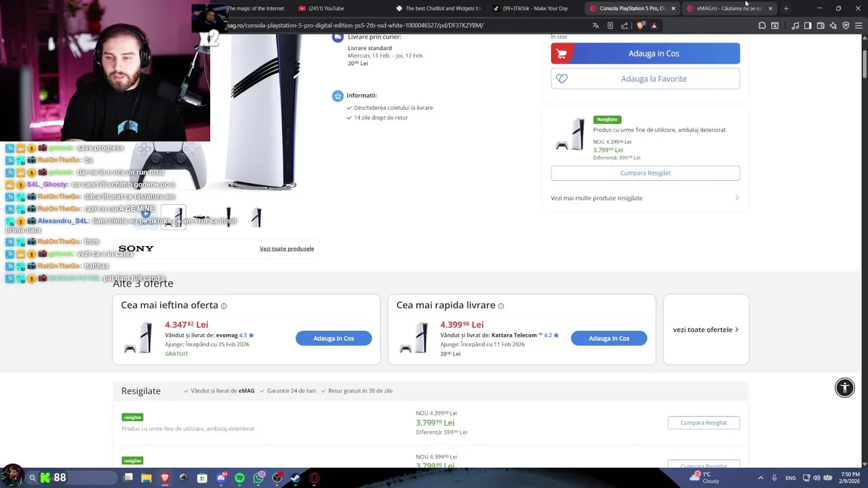
Task: Open Steam from the taskbar
Action: 296,478
